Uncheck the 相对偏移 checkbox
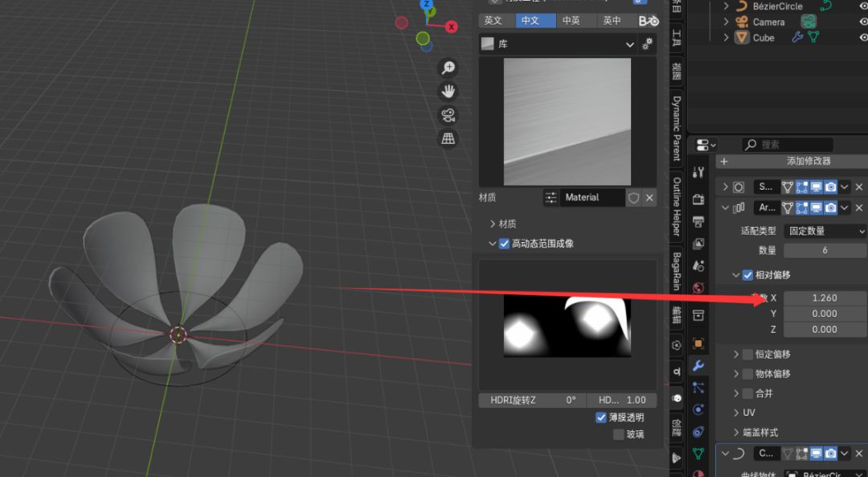This screenshot has width=868, height=477. 747,275
